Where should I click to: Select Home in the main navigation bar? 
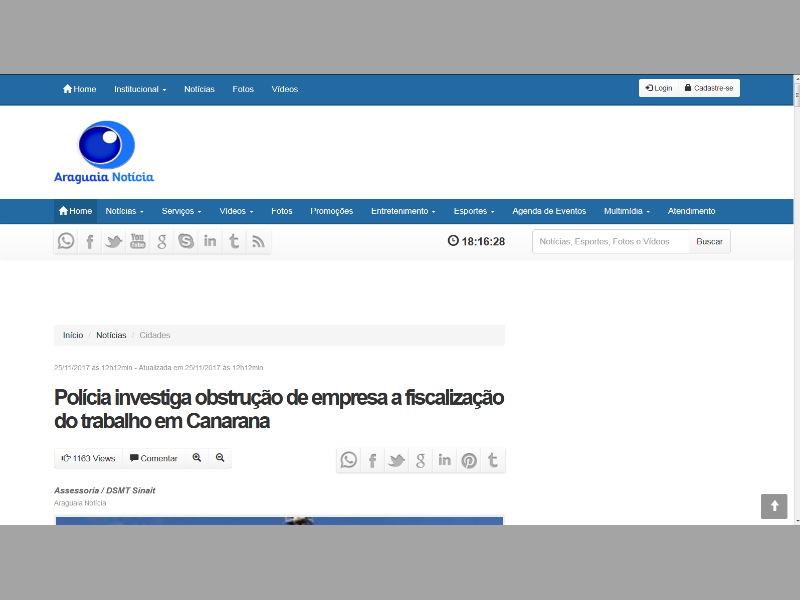point(76,211)
